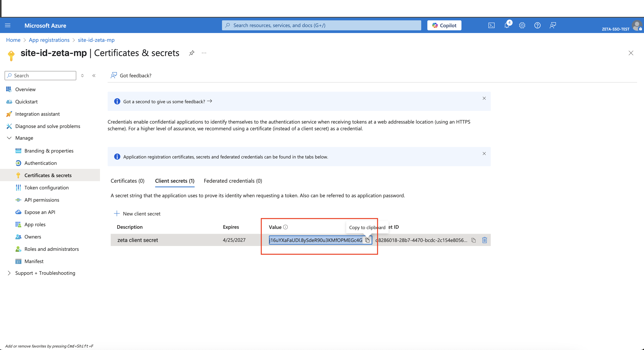
Task: Delete the zeta client secret
Action: [x=484, y=240]
